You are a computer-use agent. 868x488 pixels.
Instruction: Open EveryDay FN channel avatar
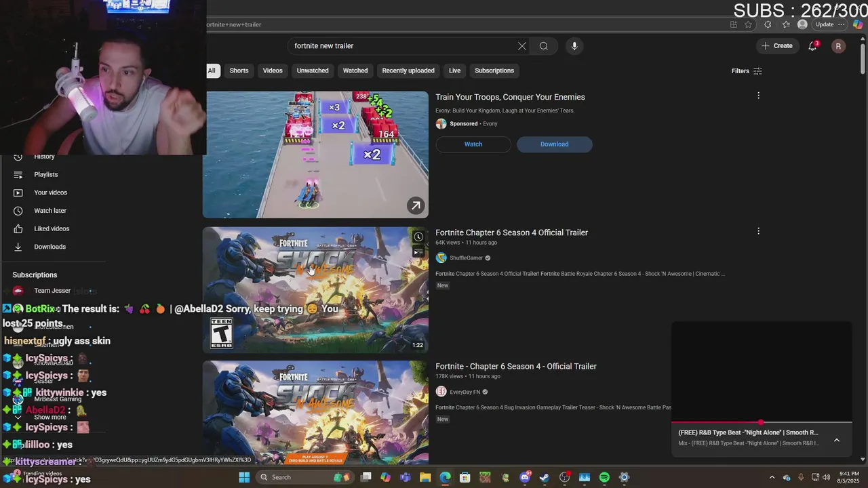tap(441, 392)
